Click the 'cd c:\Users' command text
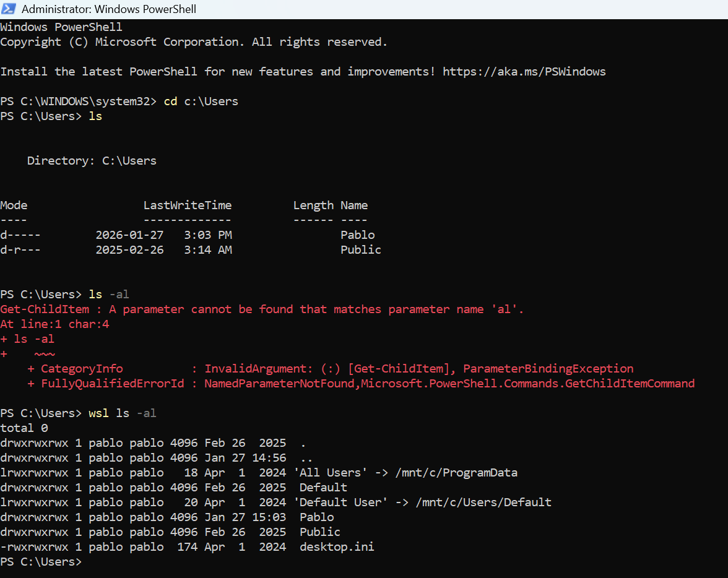 (x=201, y=101)
